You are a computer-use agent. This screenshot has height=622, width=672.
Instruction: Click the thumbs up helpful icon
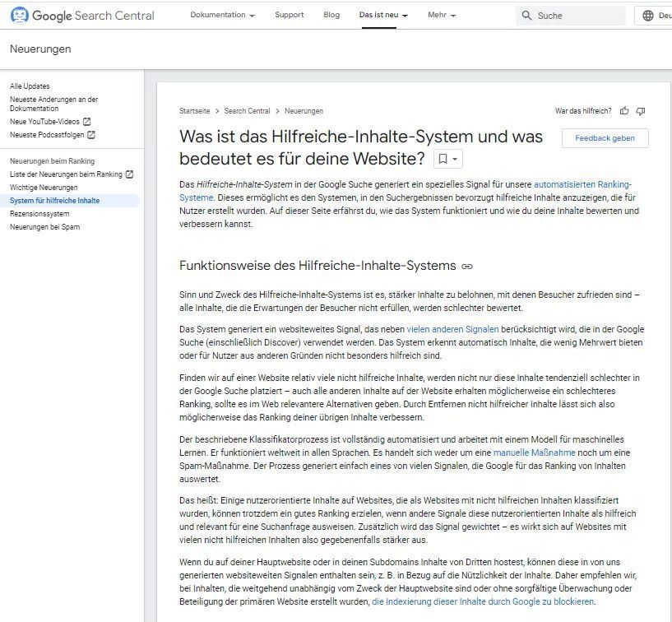click(624, 111)
